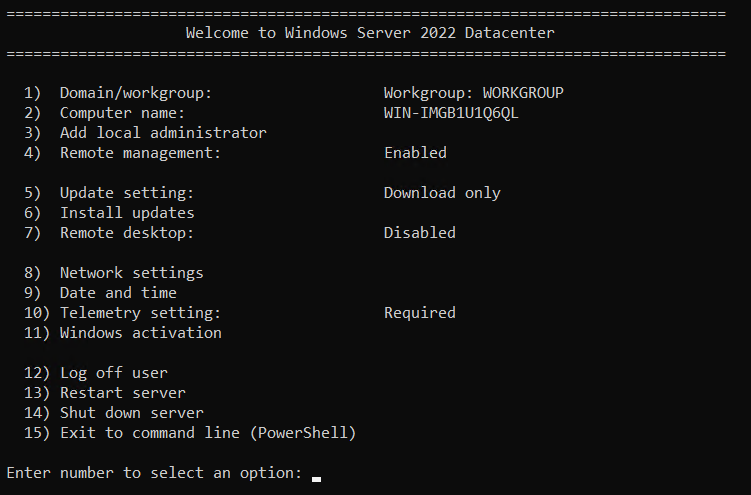Click the 'Enabled' remote management status
751x495 pixels.
click(x=415, y=153)
